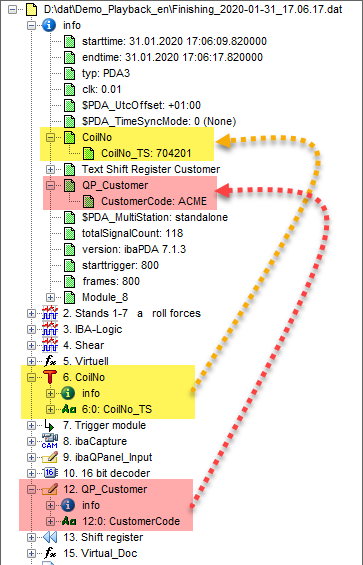Image resolution: width=363 pixels, height=565 pixels.
Task: Click the camera icon for 8. ibaCapture
Action: tap(50, 441)
